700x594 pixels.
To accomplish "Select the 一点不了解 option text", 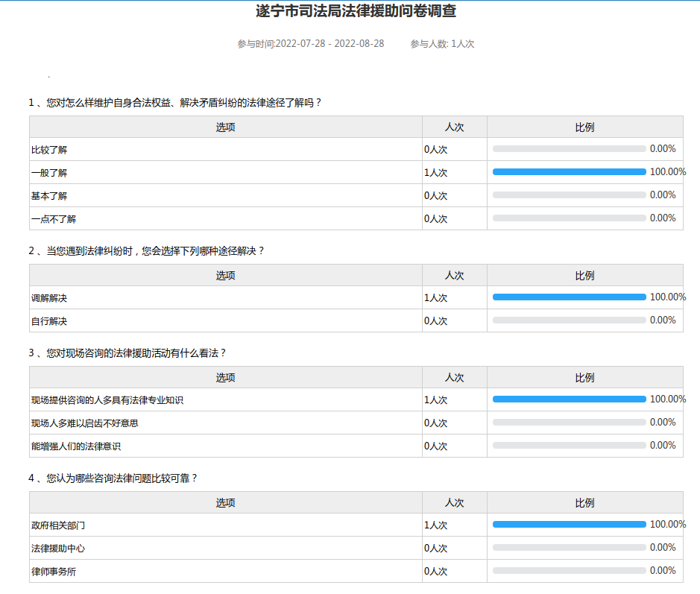I will (54, 219).
